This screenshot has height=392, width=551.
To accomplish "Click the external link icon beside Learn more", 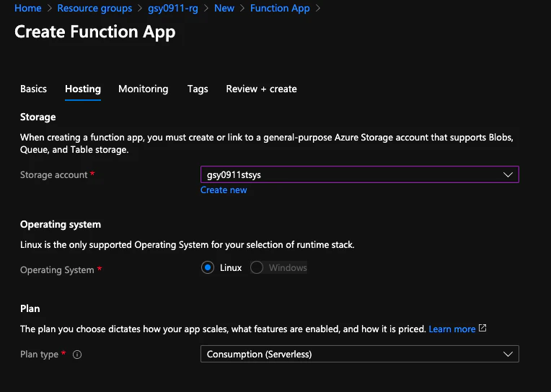I will [x=482, y=328].
